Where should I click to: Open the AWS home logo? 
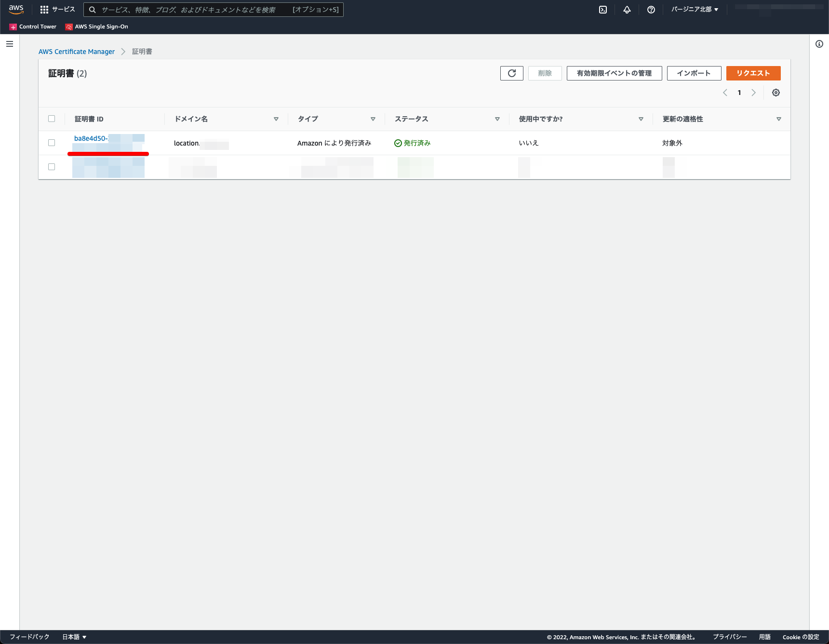click(x=16, y=10)
